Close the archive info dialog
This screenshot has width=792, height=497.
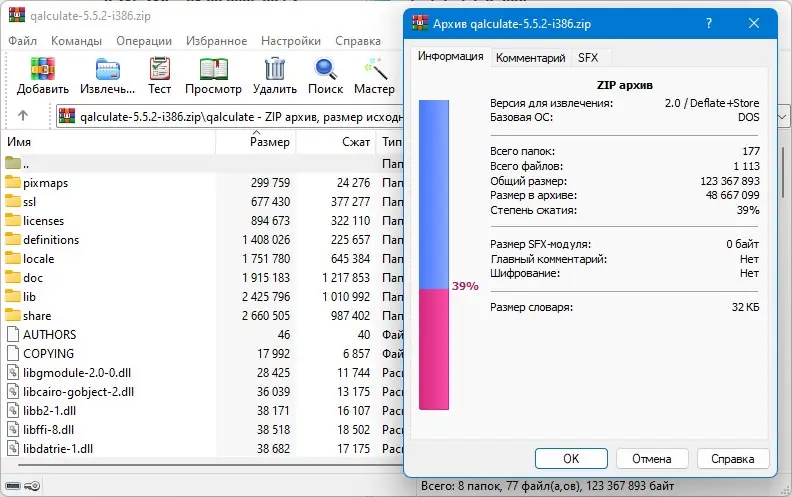(x=754, y=23)
